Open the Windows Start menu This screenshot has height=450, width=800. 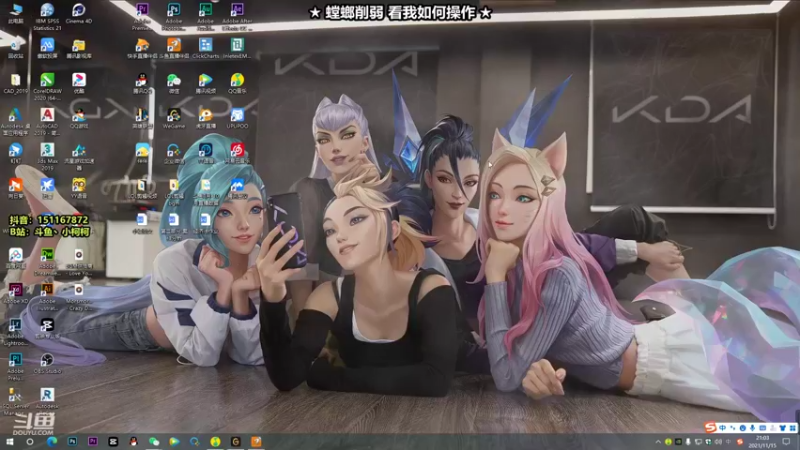point(10,441)
